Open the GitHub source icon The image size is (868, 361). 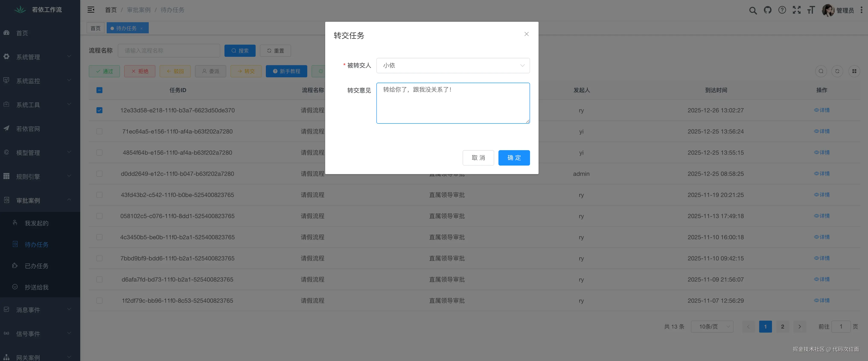(767, 10)
